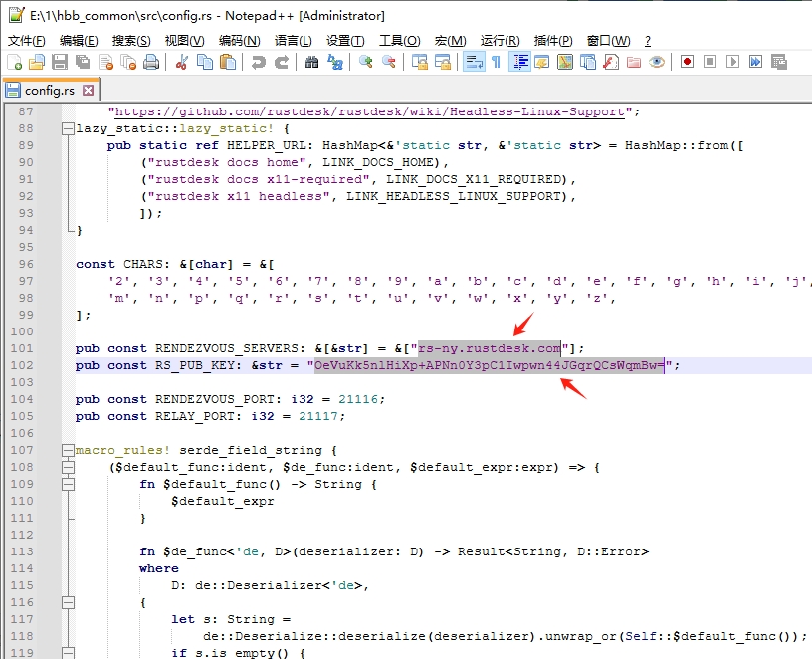This screenshot has height=659, width=812.
Task: Close the config.rs tab
Action: (88, 90)
